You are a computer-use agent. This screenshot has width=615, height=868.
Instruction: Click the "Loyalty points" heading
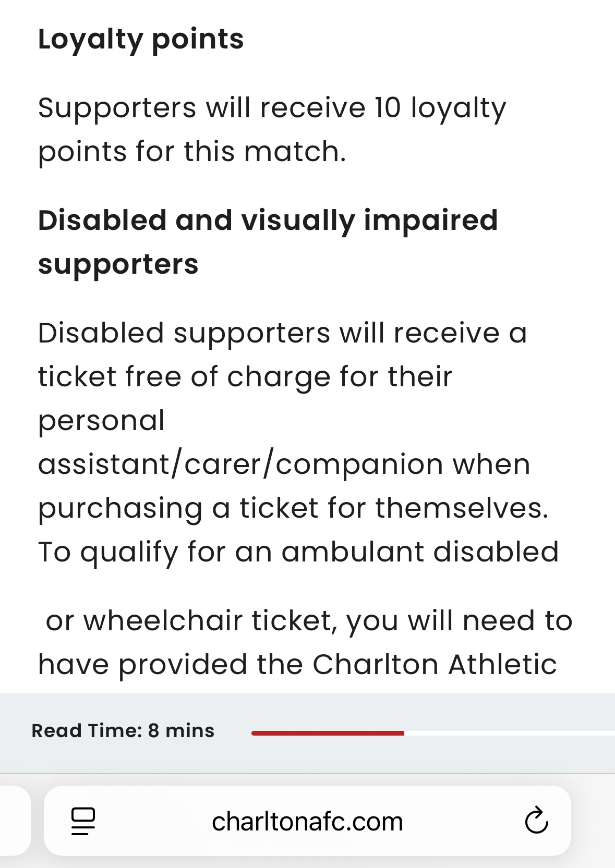pyautogui.click(x=141, y=40)
